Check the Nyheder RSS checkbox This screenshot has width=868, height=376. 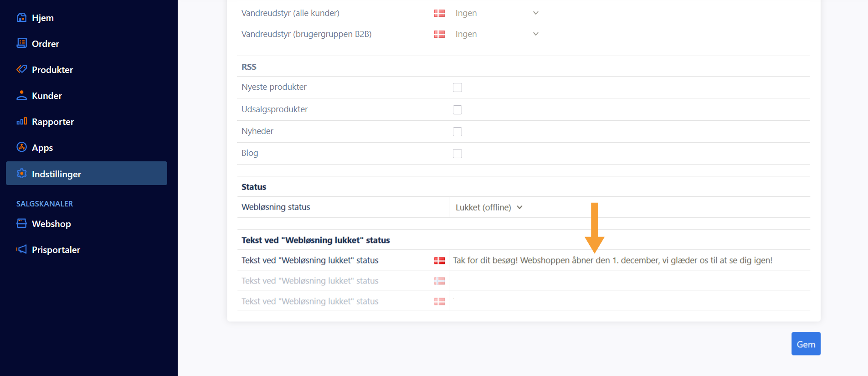457,132
